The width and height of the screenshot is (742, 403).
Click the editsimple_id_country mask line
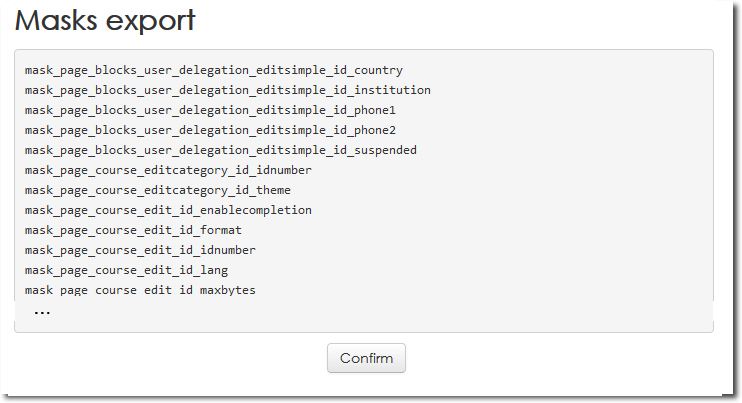coord(213,70)
